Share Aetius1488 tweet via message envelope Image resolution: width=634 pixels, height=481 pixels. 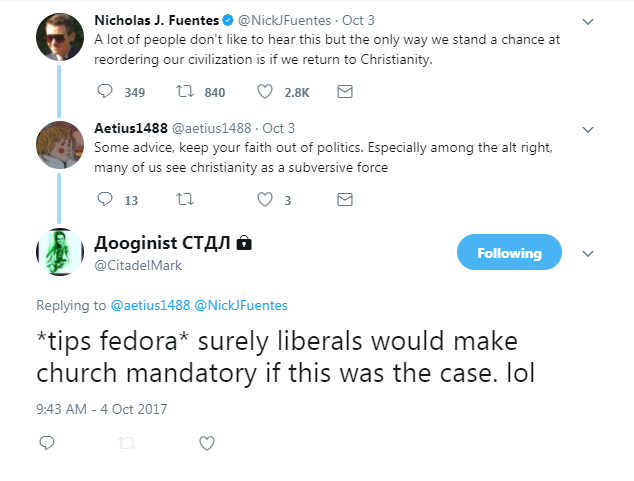point(345,200)
